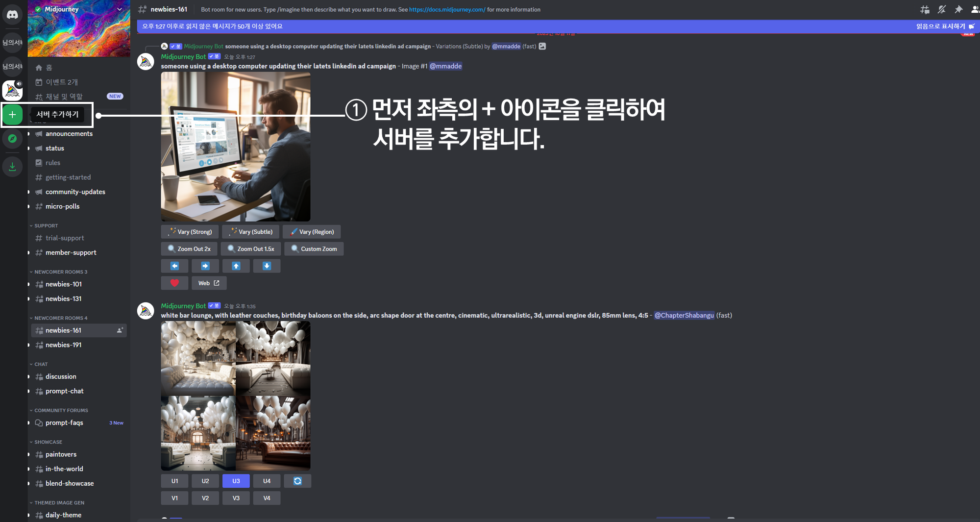The width and height of the screenshot is (980, 522).
Task: Click the red heart favorite button
Action: (x=174, y=283)
